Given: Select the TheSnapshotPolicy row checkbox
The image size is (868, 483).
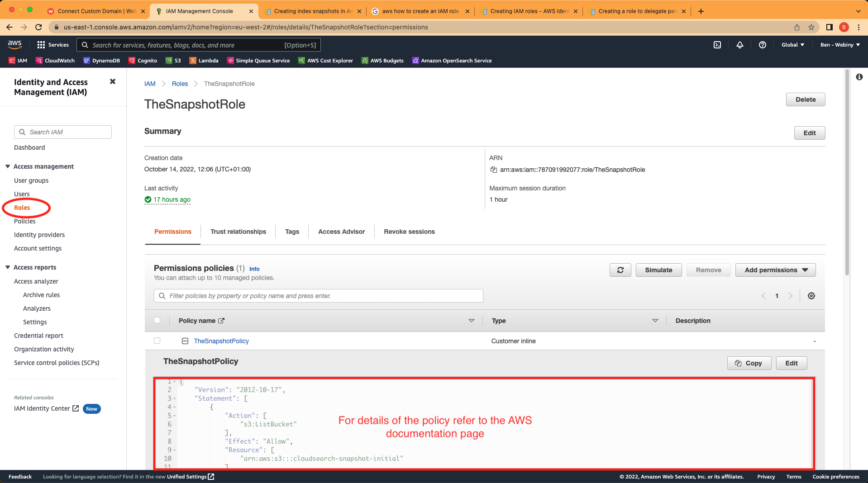Looking at the screenshot, I should [157, 341].
